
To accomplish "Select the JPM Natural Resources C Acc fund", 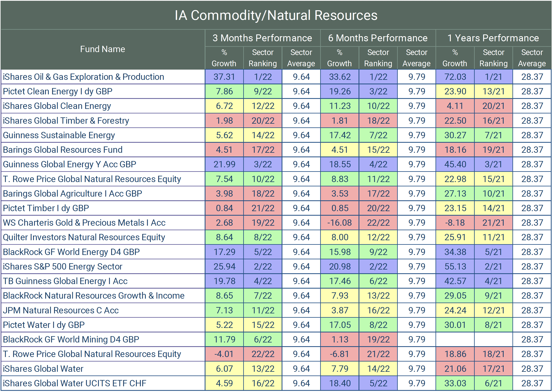I will [61, 310].
